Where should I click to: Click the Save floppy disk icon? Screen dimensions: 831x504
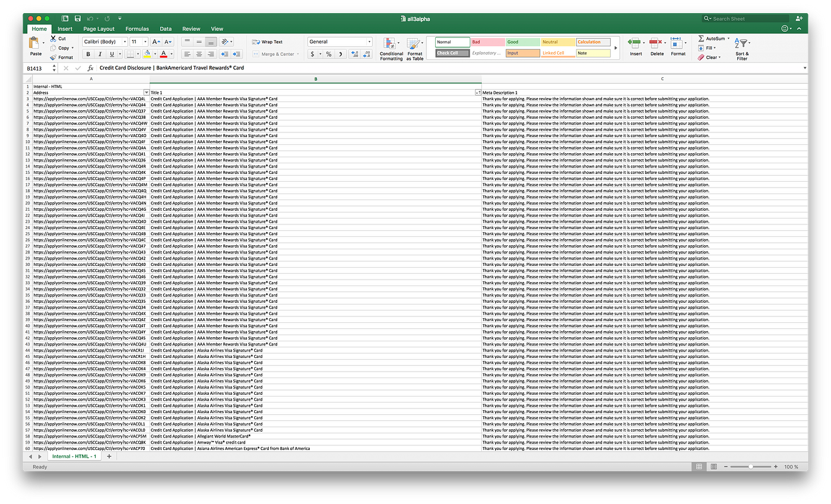77,19
